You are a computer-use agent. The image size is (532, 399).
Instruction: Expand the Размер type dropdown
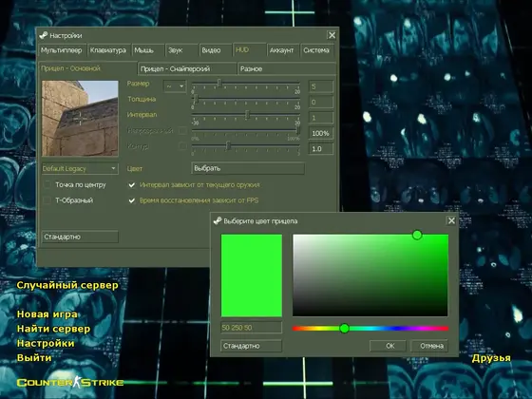pos(175,86)
